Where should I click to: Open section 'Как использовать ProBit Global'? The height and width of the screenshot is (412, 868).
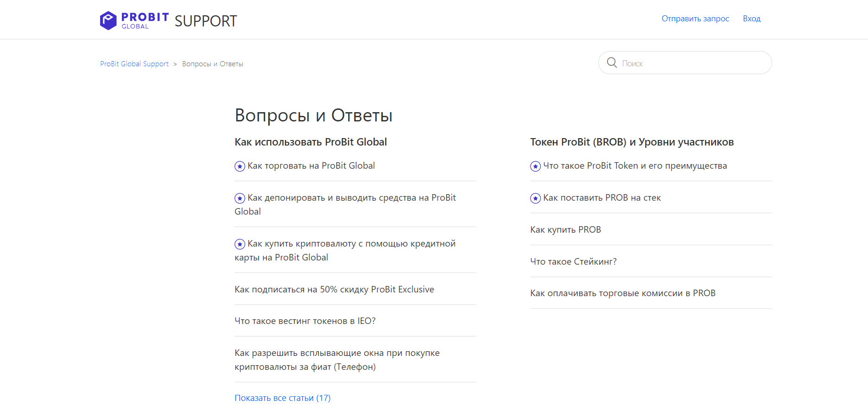click(x=310, y=142)
